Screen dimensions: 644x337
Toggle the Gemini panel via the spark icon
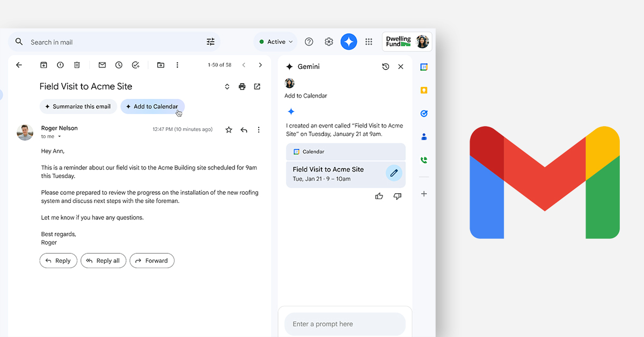coord(349,42)
